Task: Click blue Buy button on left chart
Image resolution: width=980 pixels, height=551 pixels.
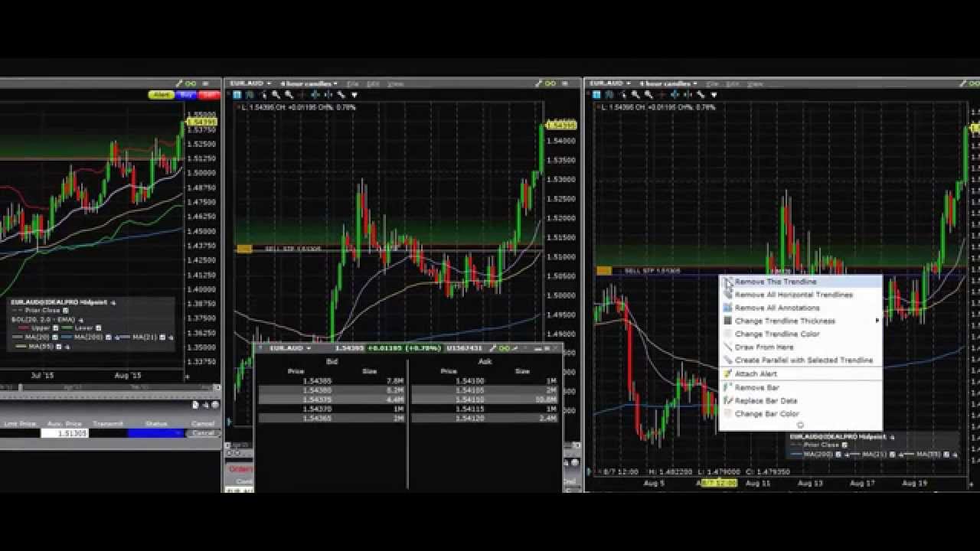Action: click(x=186, y=95)
